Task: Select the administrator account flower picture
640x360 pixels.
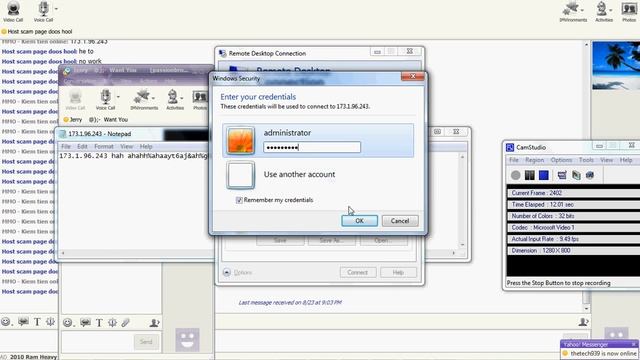Action: coord(240,140)
